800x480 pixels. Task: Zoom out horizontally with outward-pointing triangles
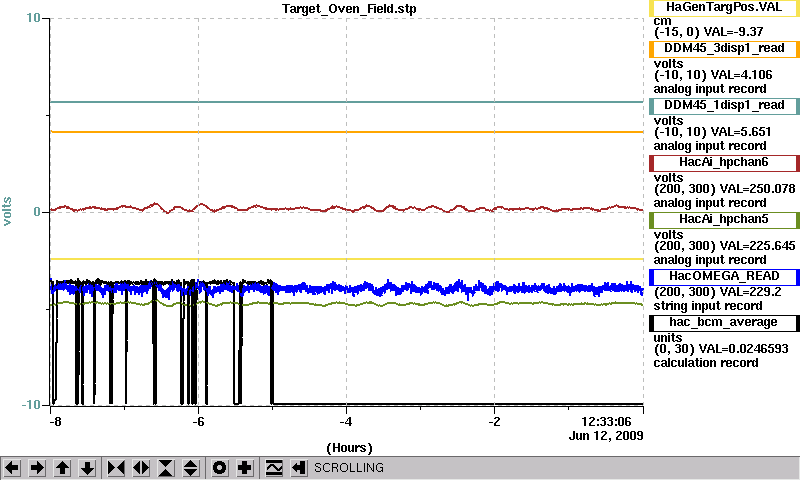tap(141, 468)
